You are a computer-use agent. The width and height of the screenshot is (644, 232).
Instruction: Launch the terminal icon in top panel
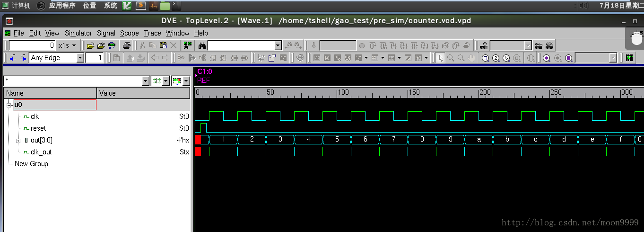tap(175, 6)
